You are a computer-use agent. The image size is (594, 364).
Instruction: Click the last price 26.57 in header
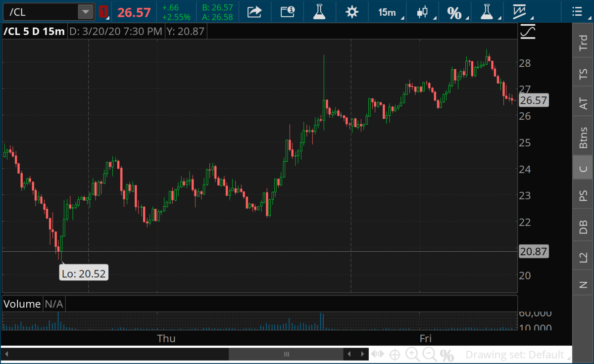[x=134, y=12]
